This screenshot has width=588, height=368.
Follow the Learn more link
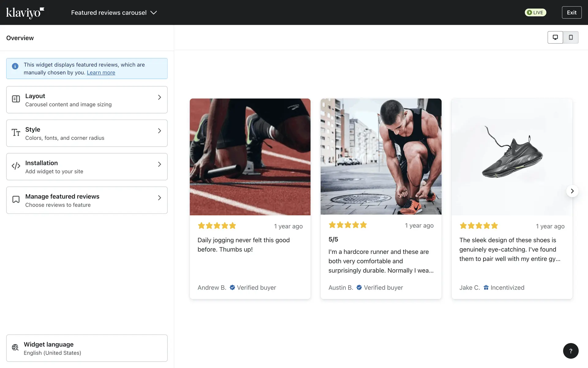(101, 73)
